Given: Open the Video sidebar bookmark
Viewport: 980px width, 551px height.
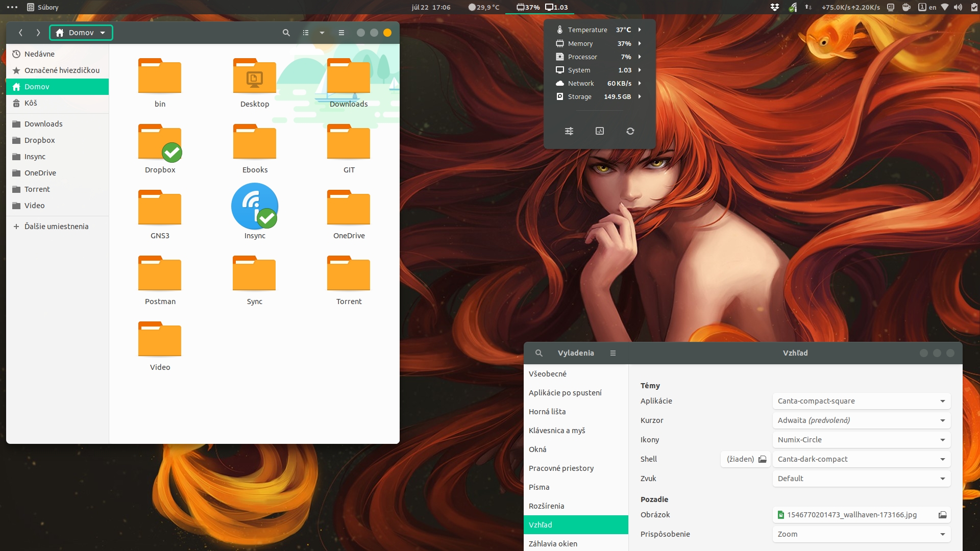Looking at the screenshot, I should [x=58, y=206].
